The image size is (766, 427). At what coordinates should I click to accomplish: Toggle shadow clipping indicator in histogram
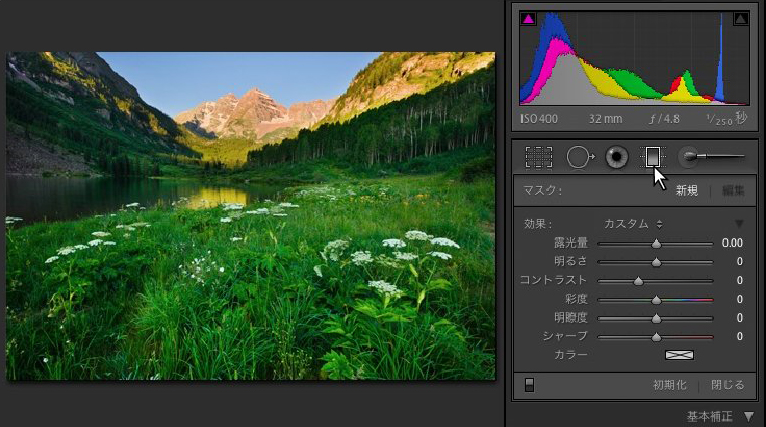click(527, 18)
